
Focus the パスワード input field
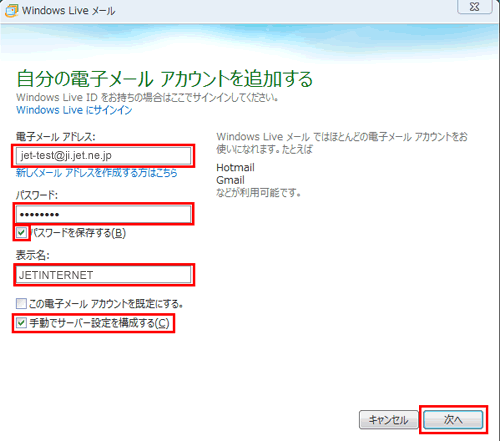coord(103,214)
